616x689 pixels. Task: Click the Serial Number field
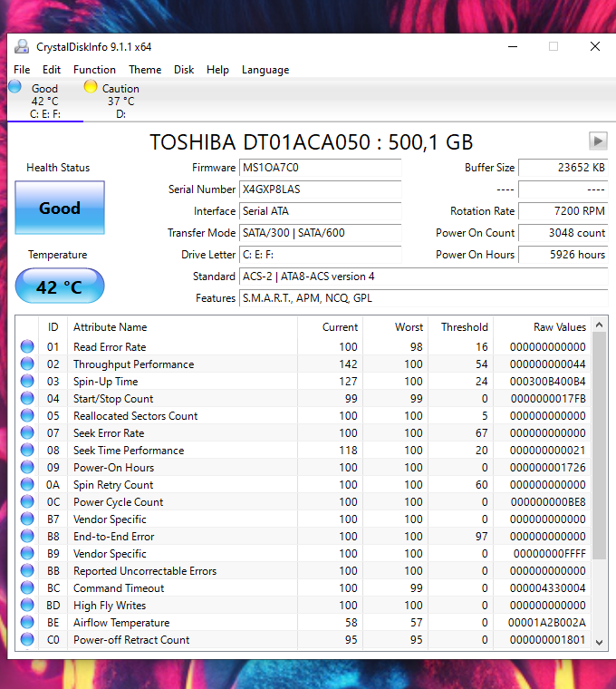[x=320, y=189]
